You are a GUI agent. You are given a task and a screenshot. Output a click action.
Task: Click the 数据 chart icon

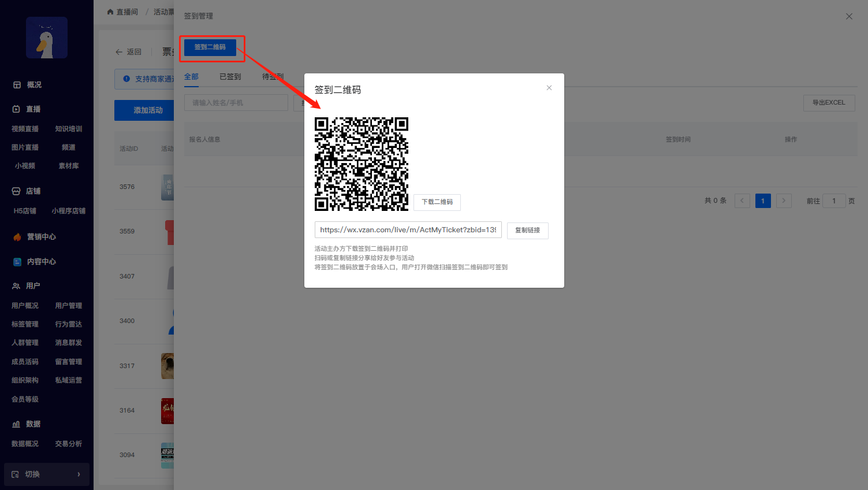coord(16,424)
